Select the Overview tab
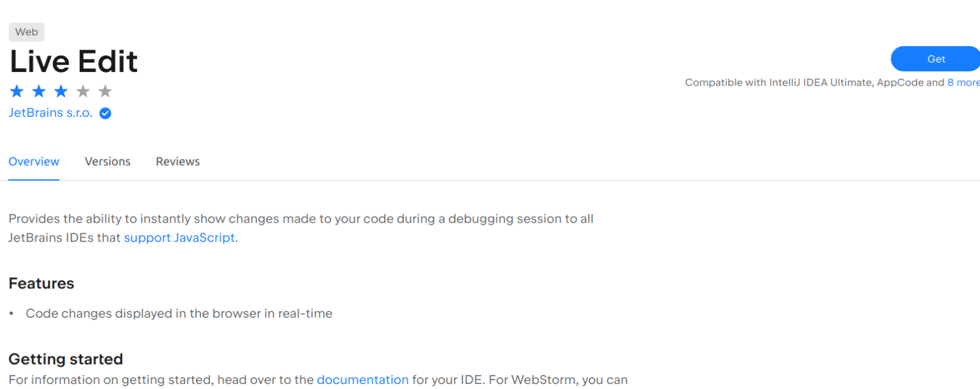 point(33,161)
